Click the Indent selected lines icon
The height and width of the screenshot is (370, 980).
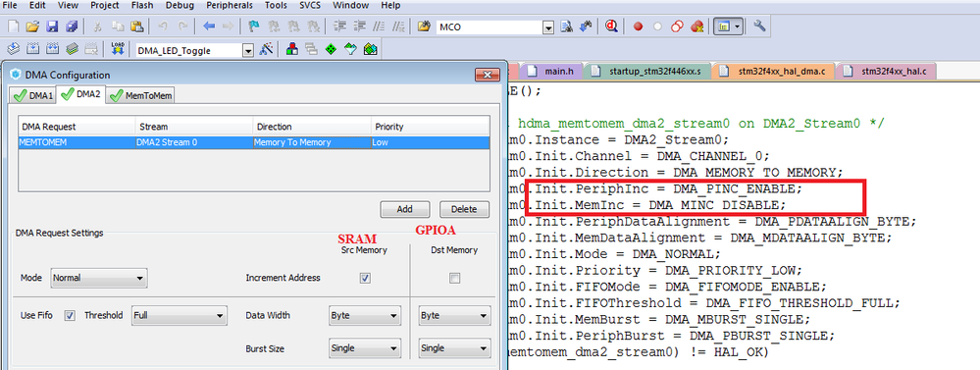tap(339, 26)
